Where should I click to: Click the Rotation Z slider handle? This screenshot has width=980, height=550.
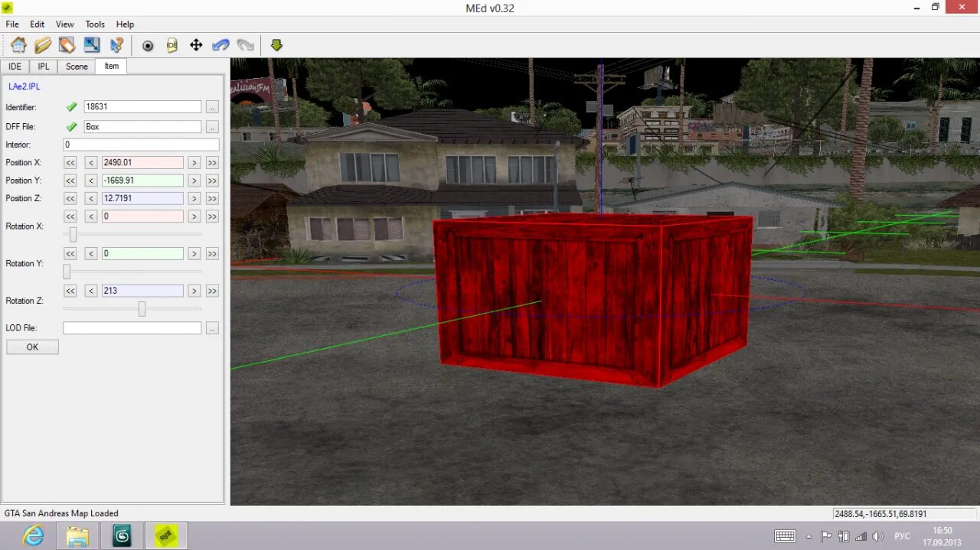coord(142,309)
